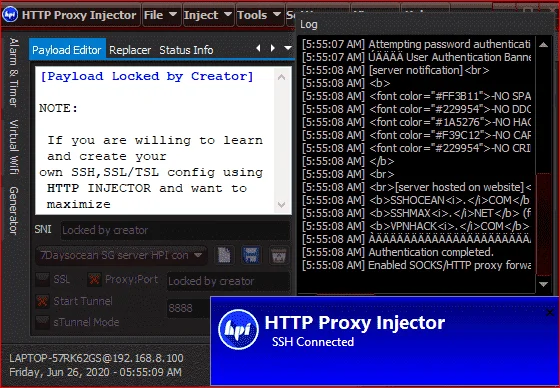
Task: Open the Alarm & Timer side panel
Action: point(14,72)
